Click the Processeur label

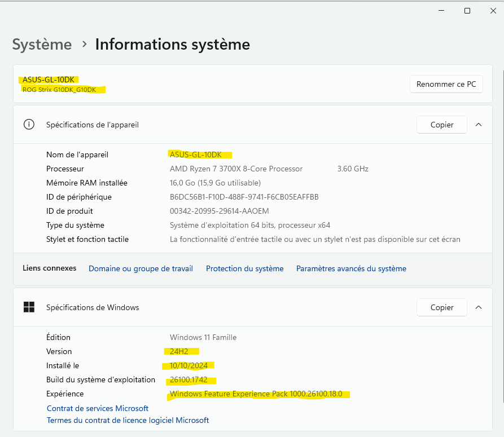(65, 169)
